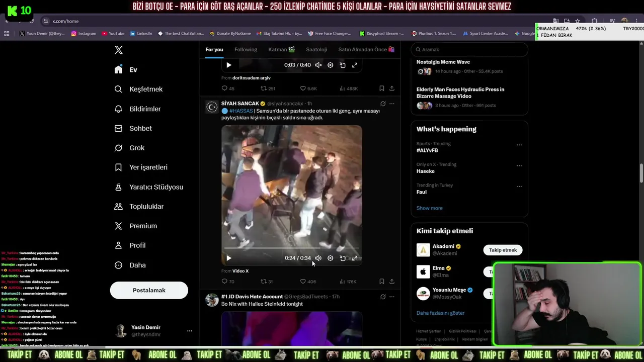Open SİYAH SANCAK profile avatar
644x362 pixels.
[x=212, y=107]
